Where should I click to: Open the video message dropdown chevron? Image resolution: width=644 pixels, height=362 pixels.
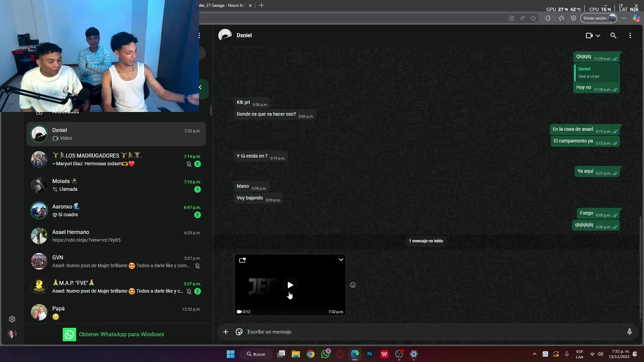tap(341, 260)
